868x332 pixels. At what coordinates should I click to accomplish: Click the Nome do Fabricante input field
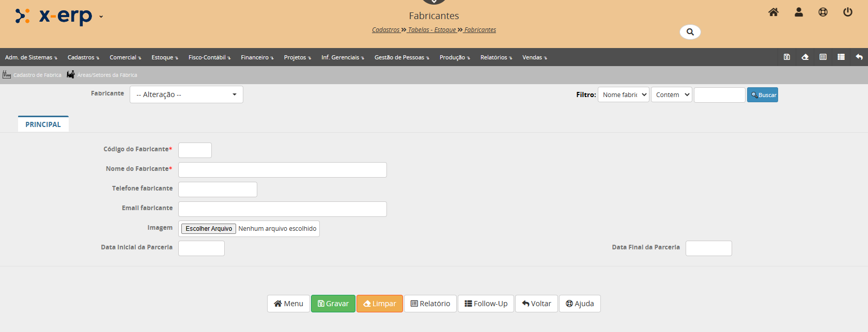[x=282, y=170]
